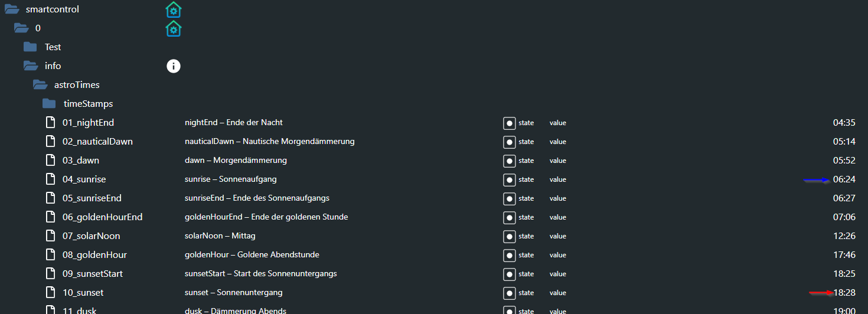Expand the Test folder
Viewport: 868px width, 314px height.
click(x=30, y=47)
